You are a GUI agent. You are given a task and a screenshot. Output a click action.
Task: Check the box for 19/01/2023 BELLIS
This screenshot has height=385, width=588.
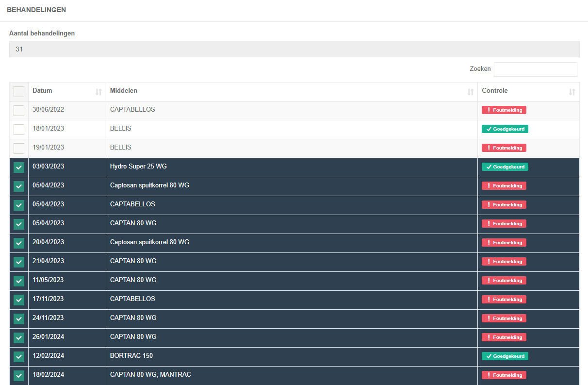coord(19,149)
